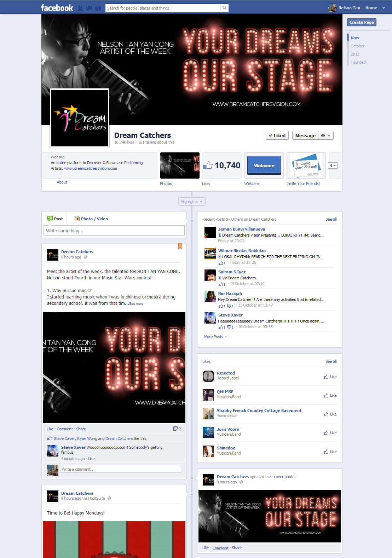392x558 pixels.
Task: Click the Write a comment field
Action: [121, 469]
